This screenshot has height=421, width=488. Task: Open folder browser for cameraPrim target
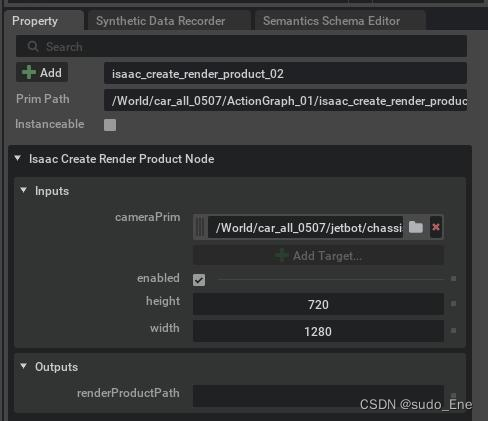click(x=416, y=227)
